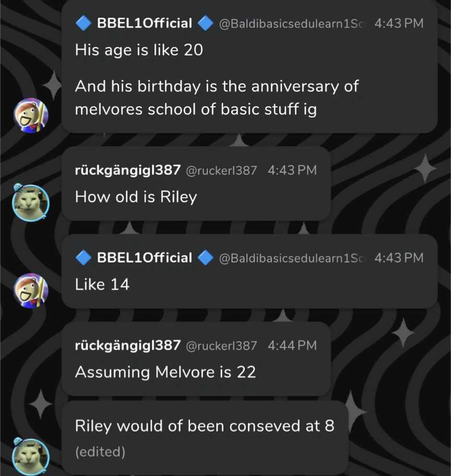Tap the blue diamond before BBEL1Official above "Like 14"
Viewport: 451px width, 476px height.
[x=84, y=257]
